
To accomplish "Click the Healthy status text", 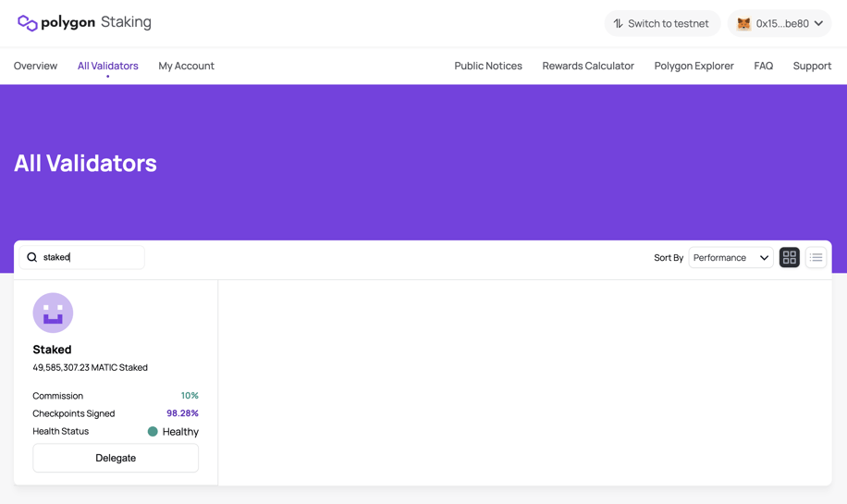I will pyautogui.click(x=180, y=432).
